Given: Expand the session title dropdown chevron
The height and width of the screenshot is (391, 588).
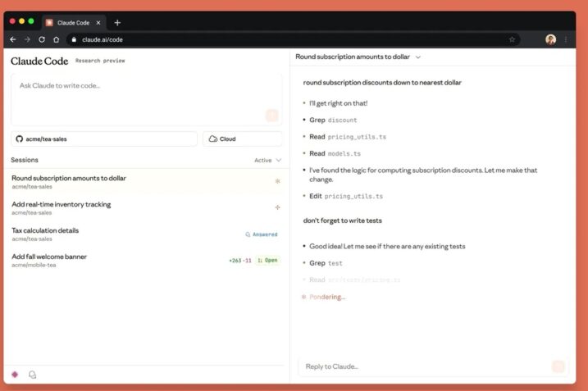Looking at the screenshot, I should pos(418,57).
